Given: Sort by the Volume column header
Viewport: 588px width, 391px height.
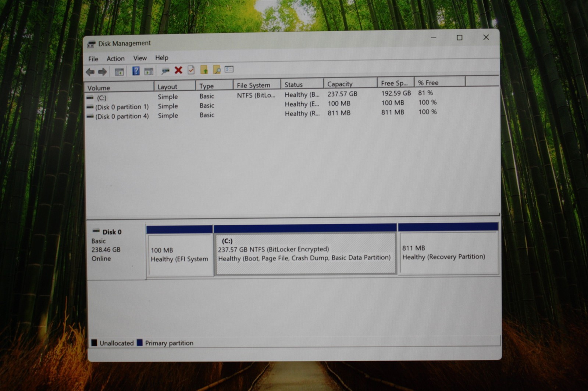Looking at the screenshot, I should 119,87.
